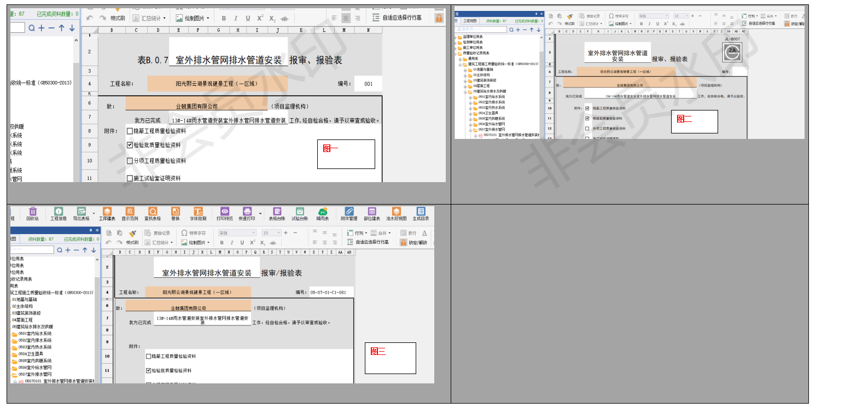Select 04屋面工程 in 图三 tree
The height and width of the screenshot is (408, 868).
(x=22, y=320)
